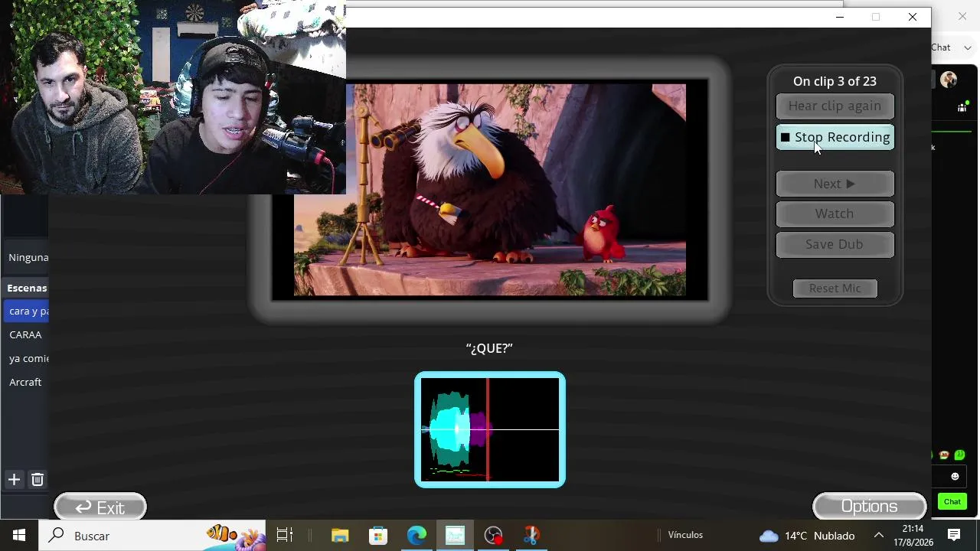Select the "cara y pa" scene in OBS
This screenshot has height=551, width=980.
27,311
